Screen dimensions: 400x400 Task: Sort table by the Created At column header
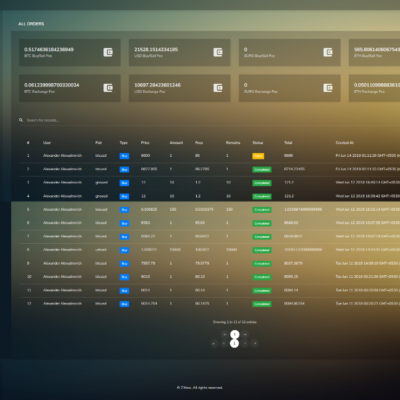(x=344, y=143)
